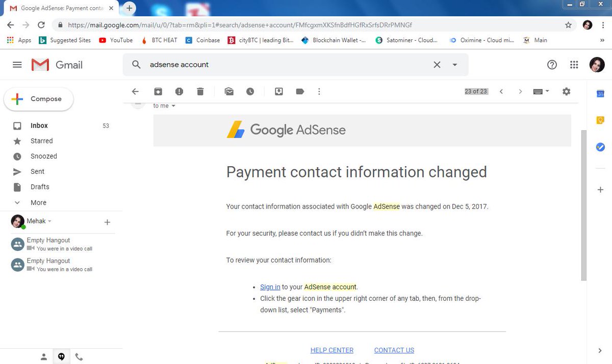Open the More actions three-dot menu
Image resolution: width=612 pixels, height=364 pixels.
[319, 92]
